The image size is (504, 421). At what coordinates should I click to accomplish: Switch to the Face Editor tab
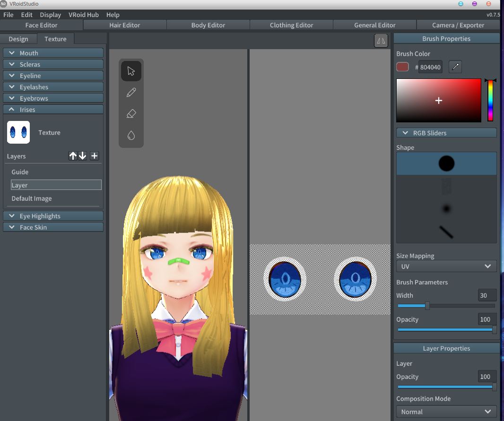(42, 25)
